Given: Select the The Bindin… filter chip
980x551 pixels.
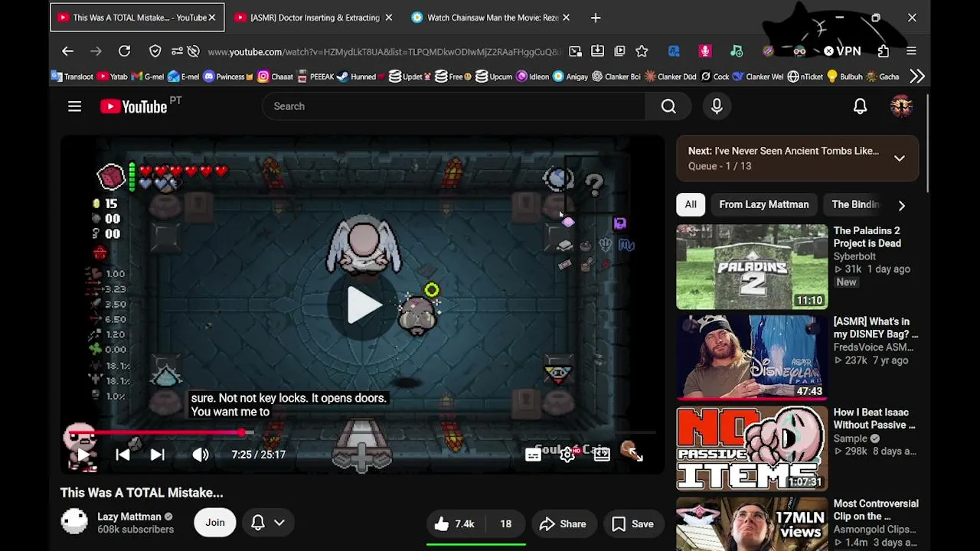Looking at the screenshot, I should point(856,204).
